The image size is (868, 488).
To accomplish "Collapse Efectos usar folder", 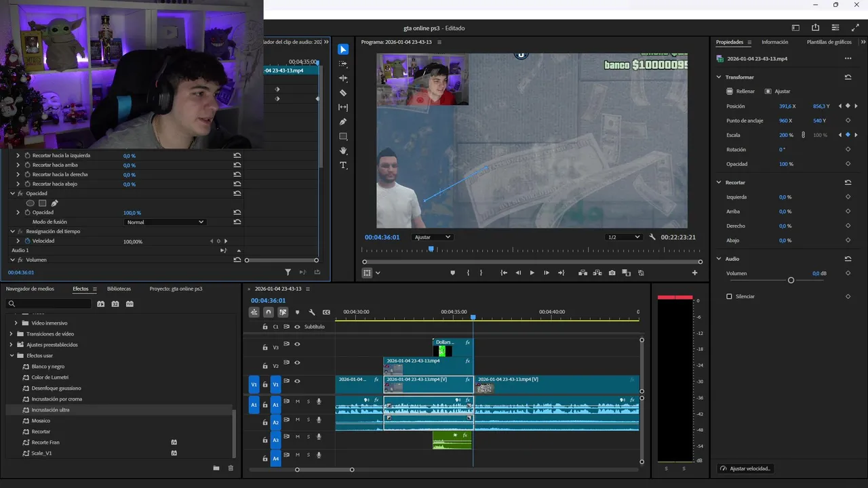I will pyautogui.click(x=12, y=356).
